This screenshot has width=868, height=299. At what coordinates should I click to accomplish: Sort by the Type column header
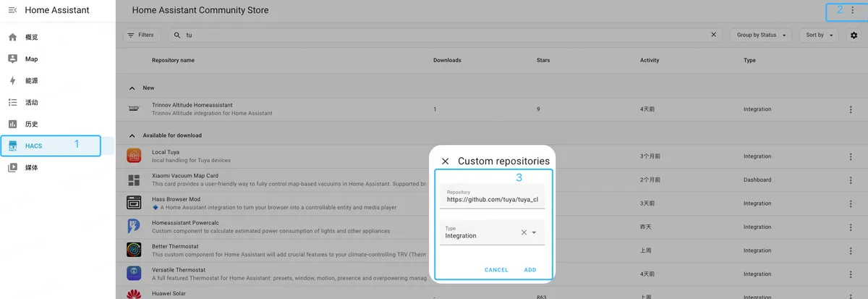click(749, 60)
